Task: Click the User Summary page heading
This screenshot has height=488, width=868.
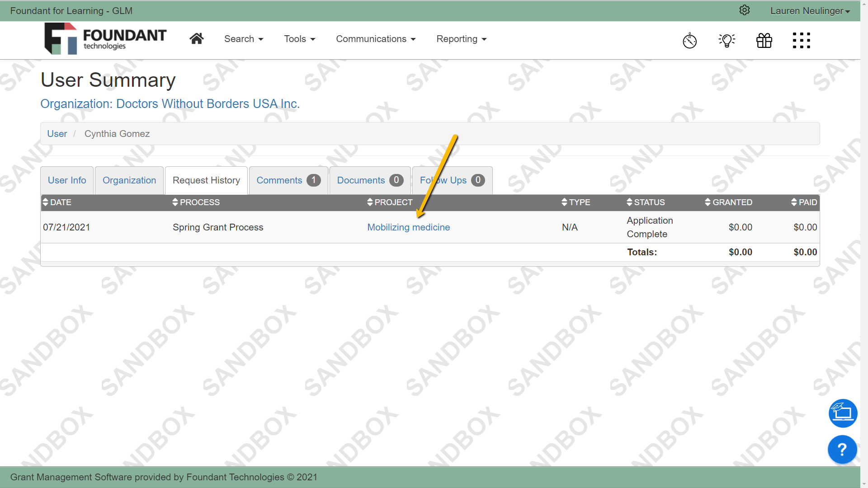Action: click(x=108, y=80)
